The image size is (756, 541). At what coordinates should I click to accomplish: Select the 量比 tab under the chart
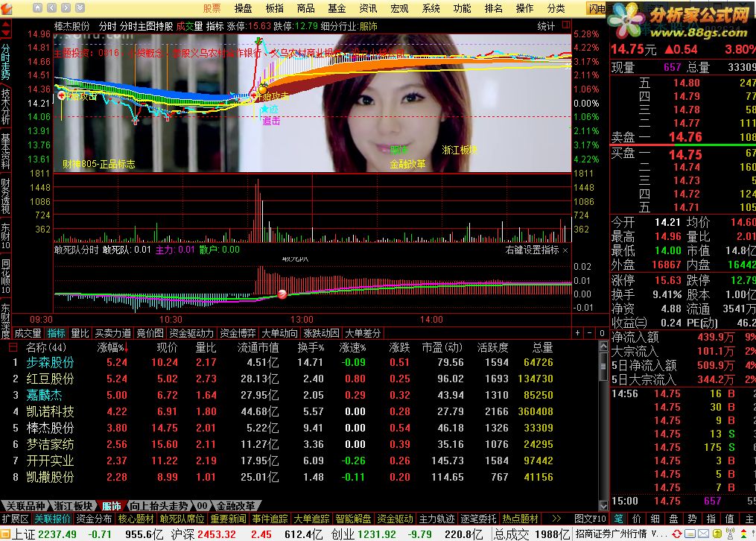pyautogui.click(x=80, y=333)
